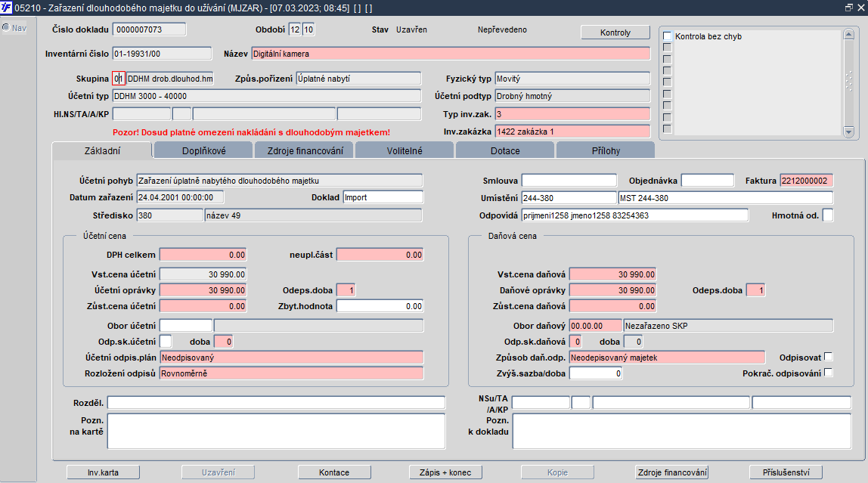This screenshot has height=483, width=868.
Task: Click the Faktura field 2212000002
Action: (x=807, y=181)
